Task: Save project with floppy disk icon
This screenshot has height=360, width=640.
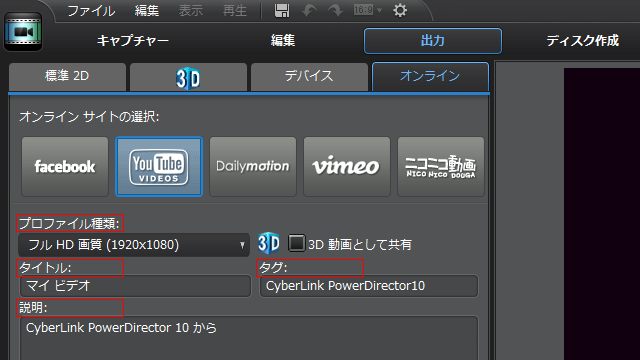Action: click(282, 10)
